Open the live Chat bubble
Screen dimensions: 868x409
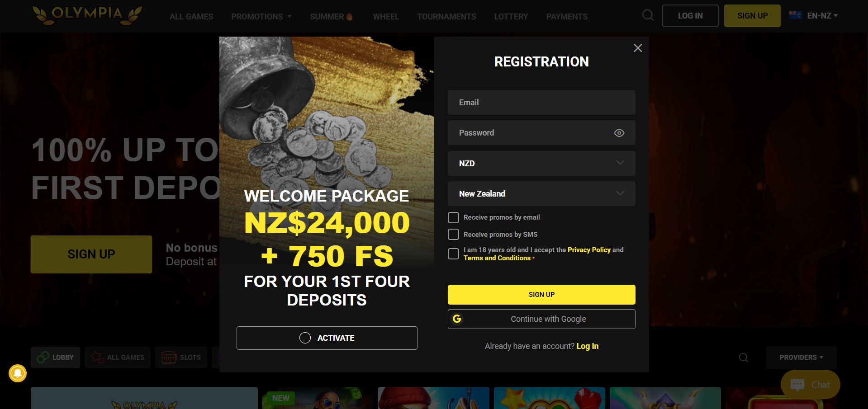(x=810, y=385)
